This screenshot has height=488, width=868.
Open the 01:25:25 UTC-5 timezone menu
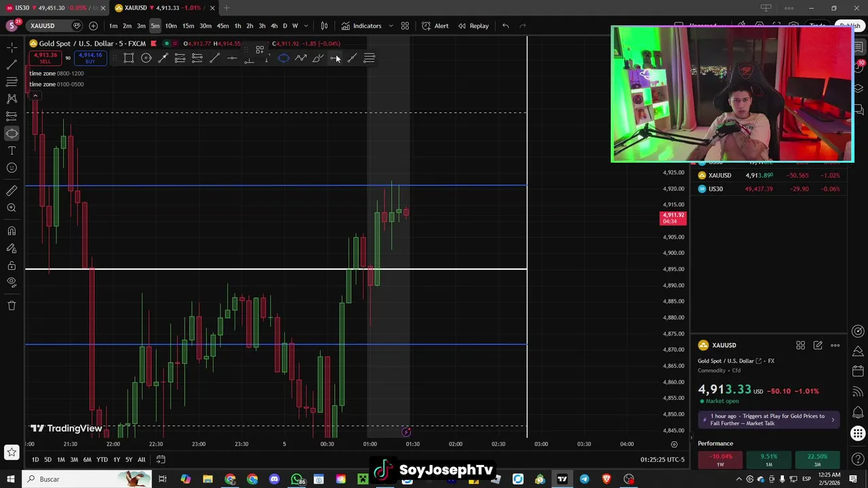[x=662, y=460]
